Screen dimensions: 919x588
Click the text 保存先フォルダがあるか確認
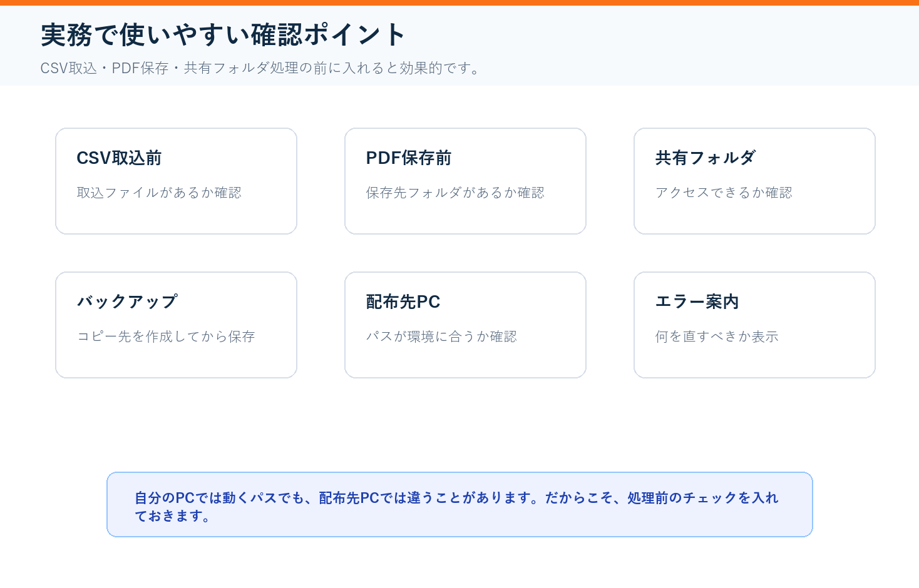(x=455, y=193)
